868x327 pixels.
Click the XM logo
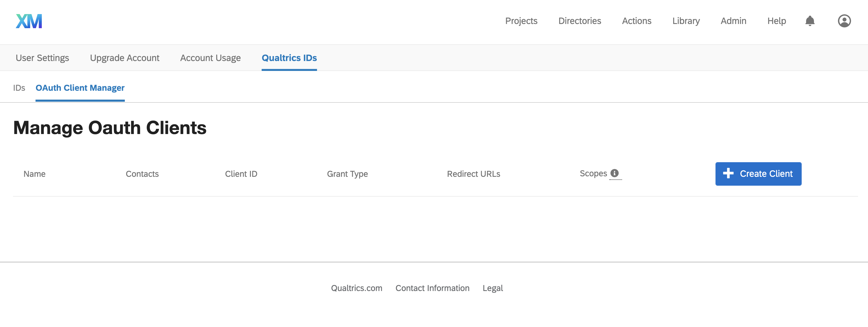pyautogui.click(x=29, y=21)
